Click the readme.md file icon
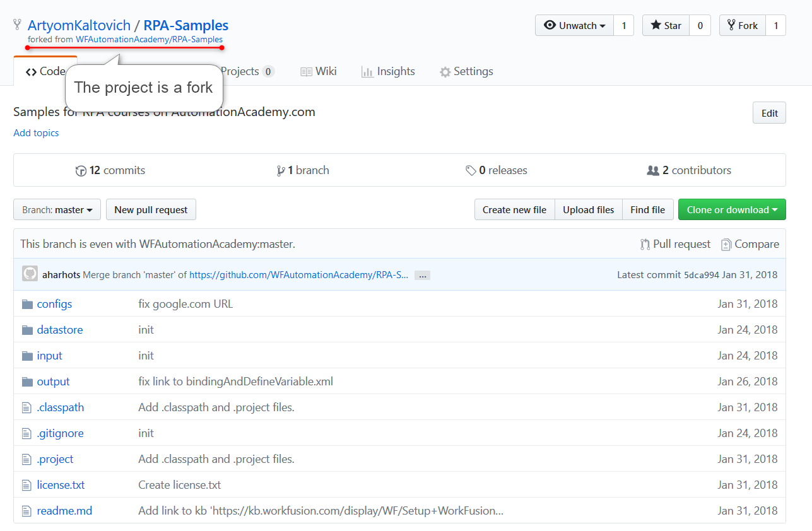This screenshot has height=531, width=812. [26, 511]
